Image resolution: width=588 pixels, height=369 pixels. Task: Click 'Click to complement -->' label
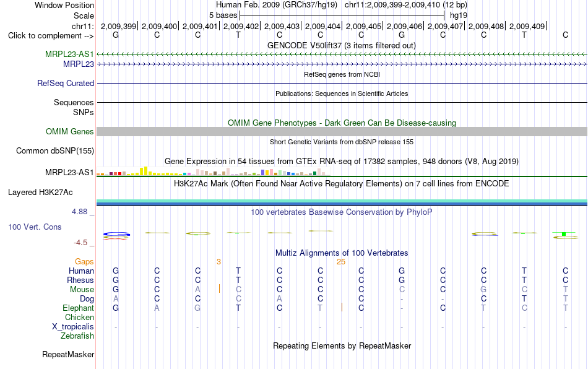click(51, 36)
